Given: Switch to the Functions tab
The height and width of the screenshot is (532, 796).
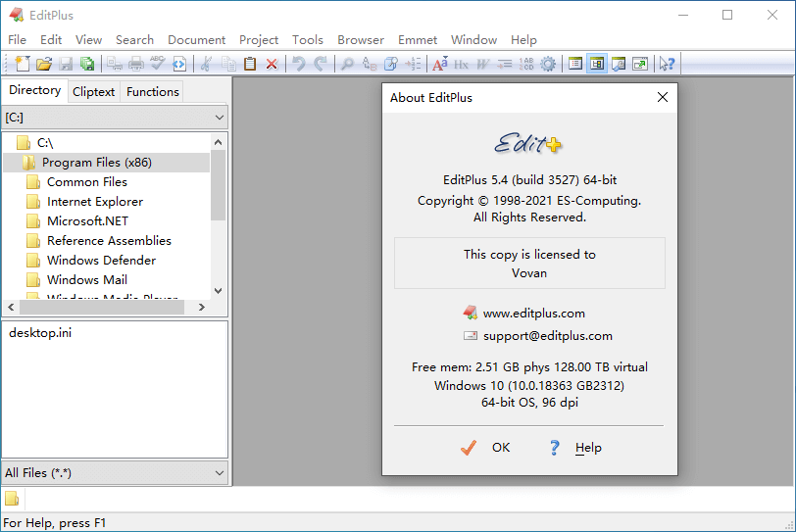Looking at the screenshot, I should [153, 92].
